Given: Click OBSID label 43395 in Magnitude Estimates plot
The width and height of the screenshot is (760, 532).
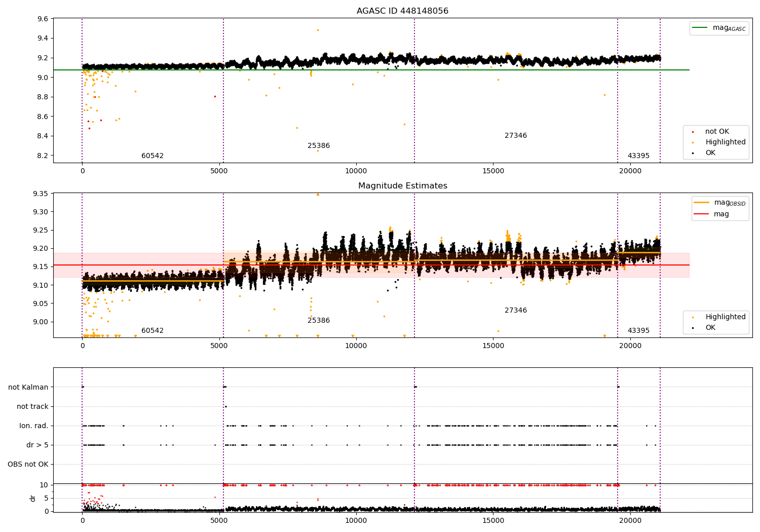Looking at the screenshot, I should pos(638,331).
